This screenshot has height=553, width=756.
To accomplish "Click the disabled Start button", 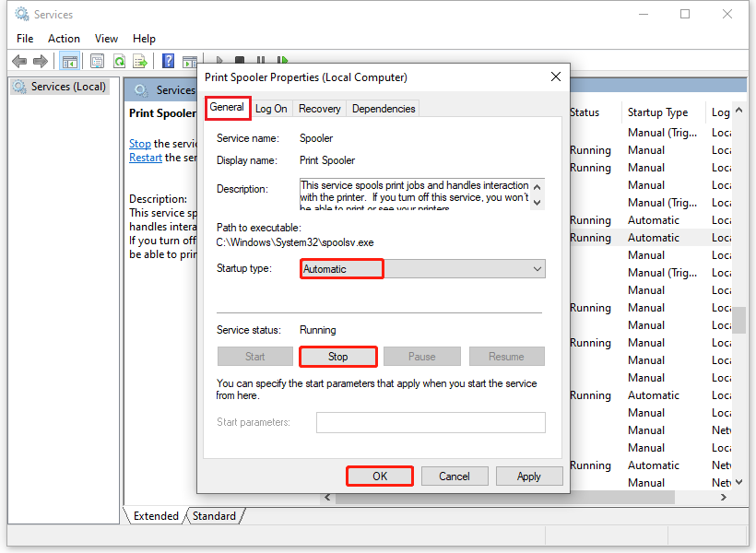I will click(x=255, y=357).
